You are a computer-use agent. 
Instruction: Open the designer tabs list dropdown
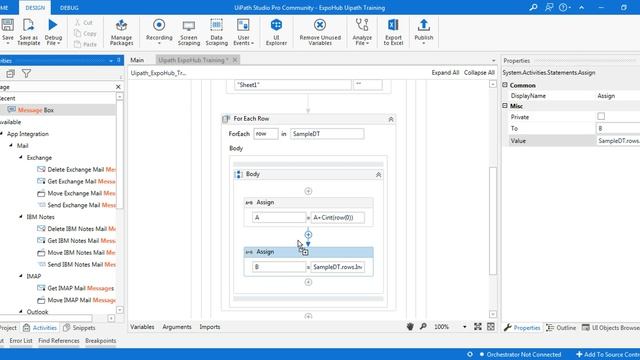[x=493, y=61]
